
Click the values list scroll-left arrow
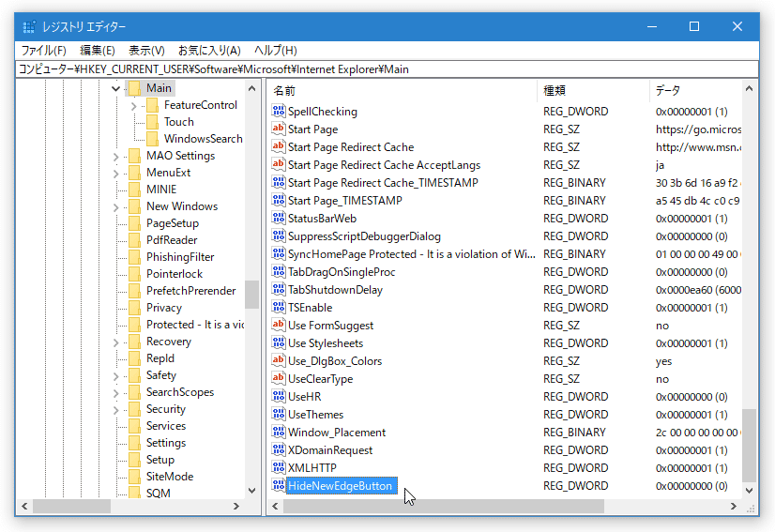point(275,507)
